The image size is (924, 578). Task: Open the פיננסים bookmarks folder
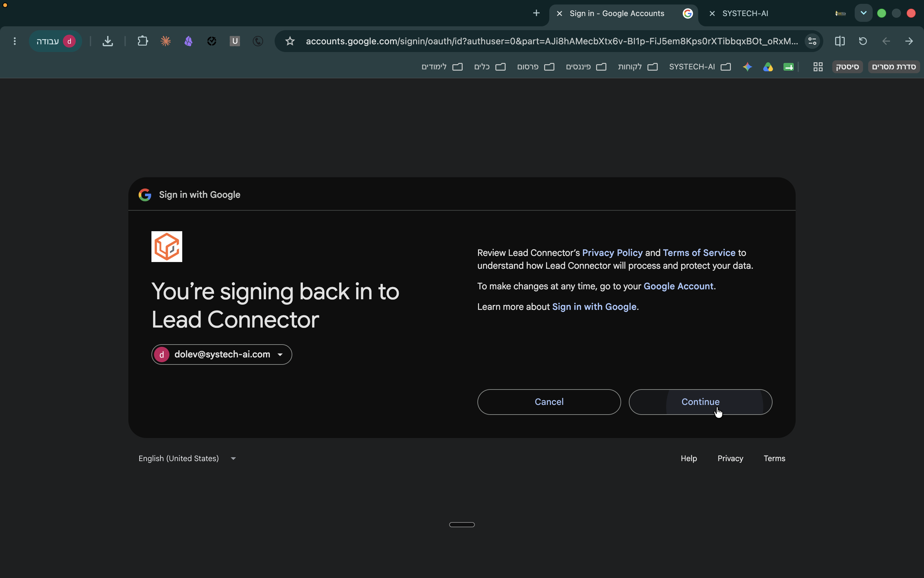(x=586, y=67)
